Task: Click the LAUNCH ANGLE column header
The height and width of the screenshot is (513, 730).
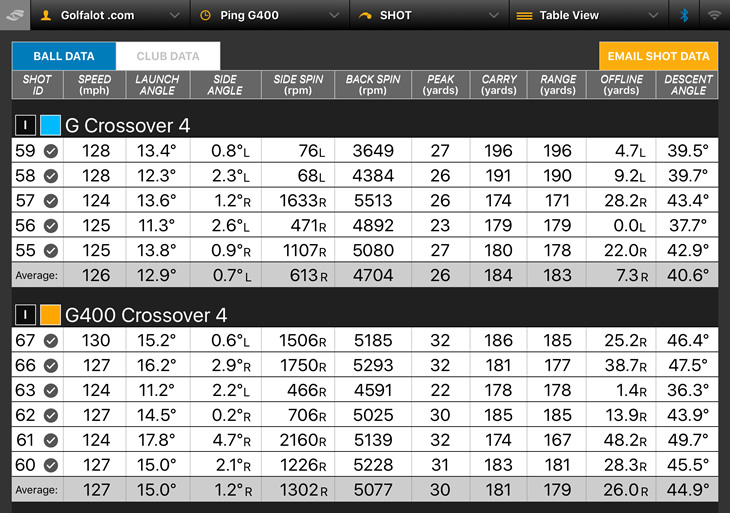Action: tap(158, 85)
